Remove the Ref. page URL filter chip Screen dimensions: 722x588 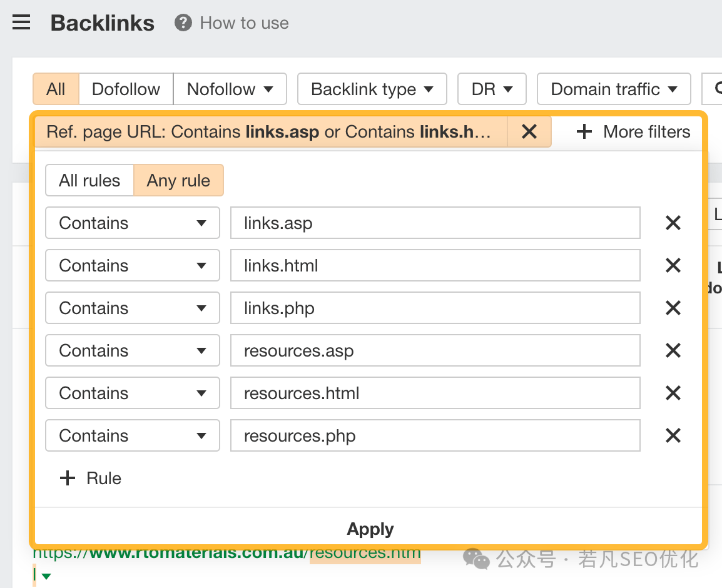[x=529, y=132]
